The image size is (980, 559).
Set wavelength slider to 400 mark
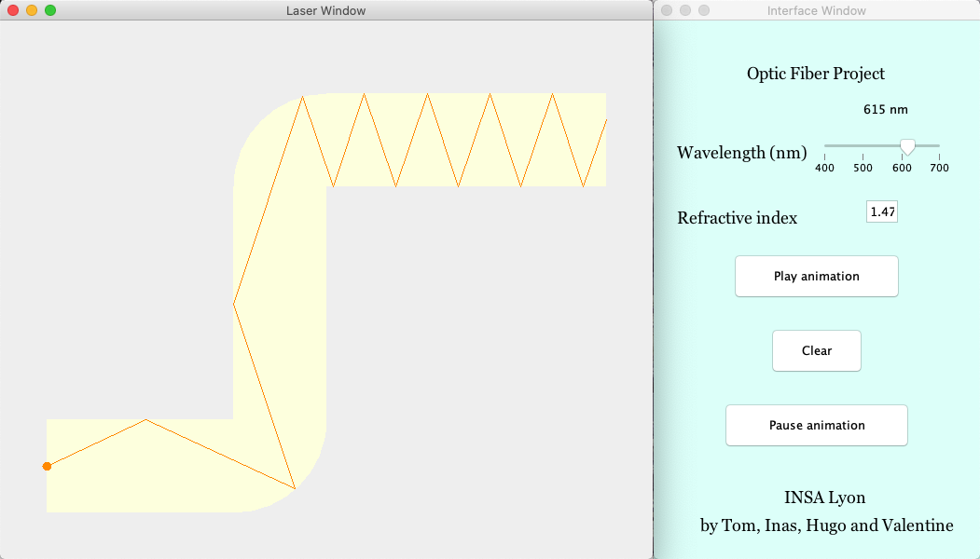pyautogui.click(x=825, y=146)
